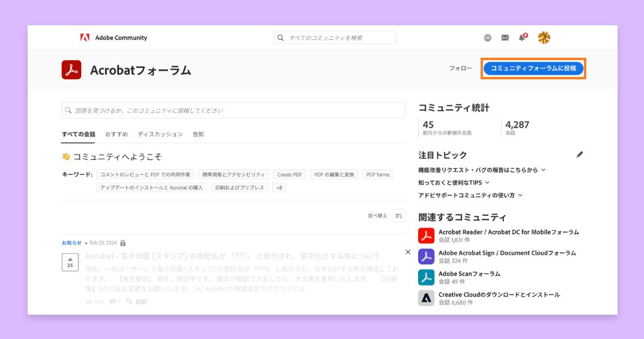Screen dimensions: 644x339
Task: Select the すべての会話 tab
Action: (x=79, y=135)
